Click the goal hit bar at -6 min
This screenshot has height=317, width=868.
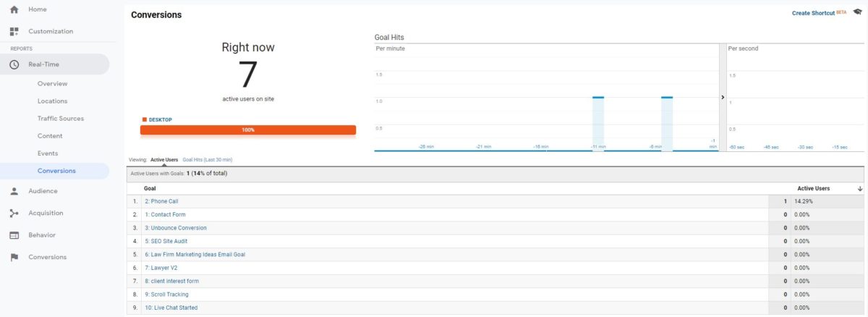667,124
